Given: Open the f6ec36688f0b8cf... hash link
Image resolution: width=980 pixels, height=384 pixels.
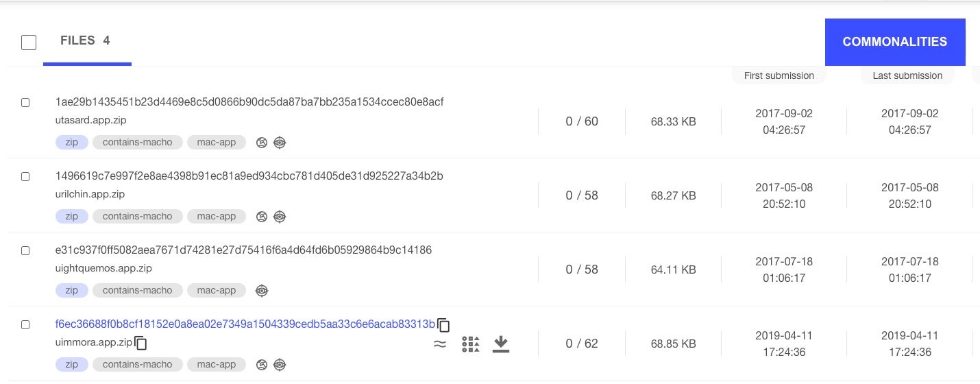Looking at the screenshot, I should point(245,324).
